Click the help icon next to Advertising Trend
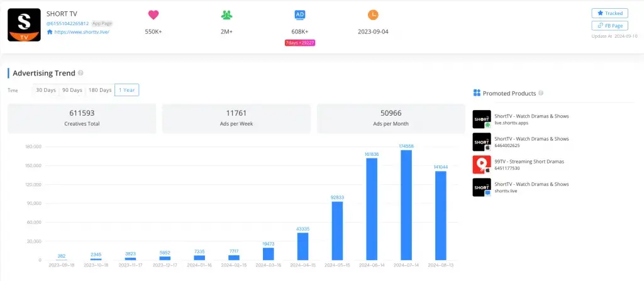Viewport: 644px width, 281px height. coord(80,73)
